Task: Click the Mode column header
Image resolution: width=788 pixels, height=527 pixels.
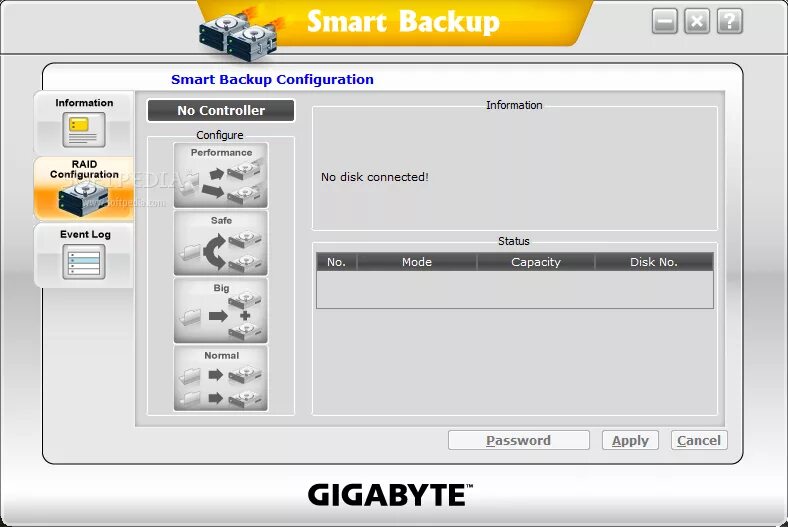Action: [x=417, y=262]
